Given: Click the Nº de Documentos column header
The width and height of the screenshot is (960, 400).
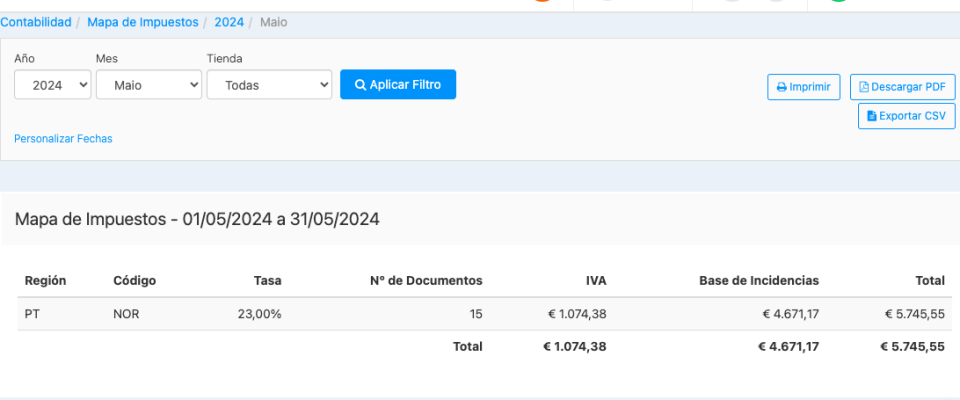Looking at the screenshot, I should click(x=425, y=280).
